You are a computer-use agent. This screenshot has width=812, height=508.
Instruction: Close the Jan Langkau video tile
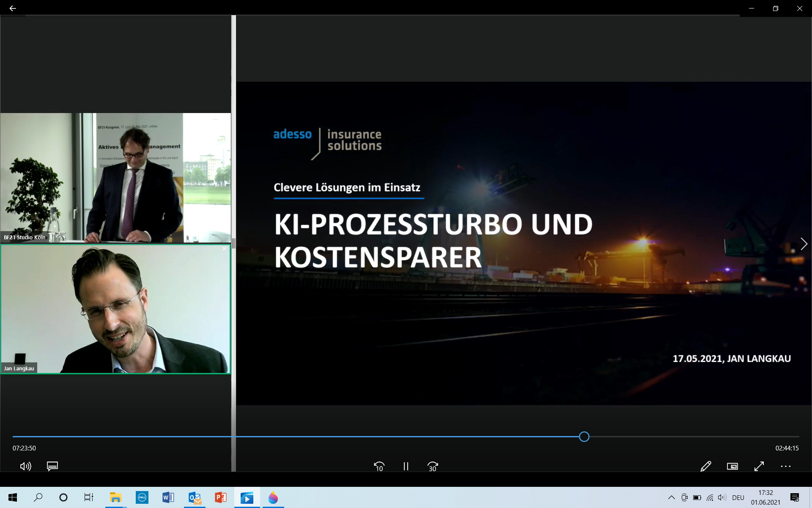pos(224,249)
